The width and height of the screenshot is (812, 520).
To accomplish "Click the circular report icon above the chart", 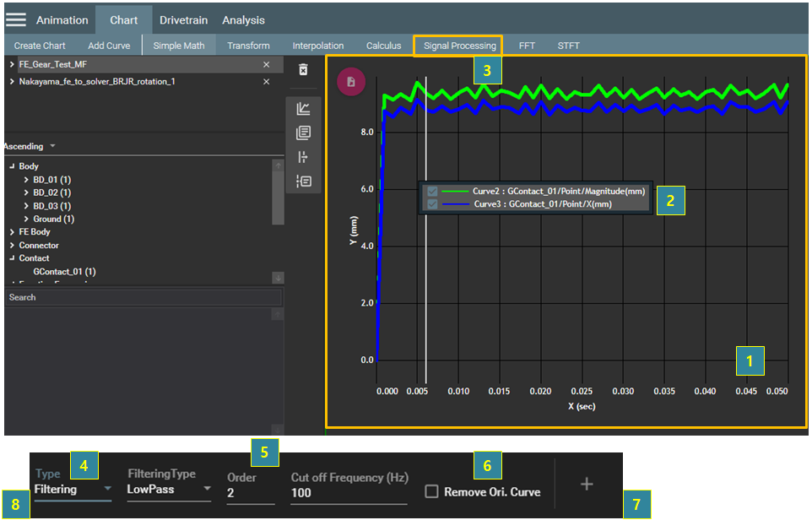I will (x=351, y=82).
